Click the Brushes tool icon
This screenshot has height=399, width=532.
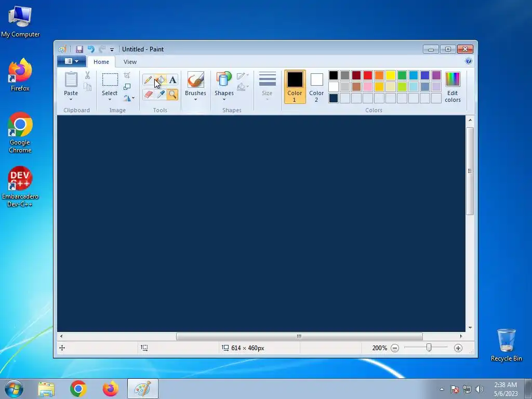pos(195,79)
